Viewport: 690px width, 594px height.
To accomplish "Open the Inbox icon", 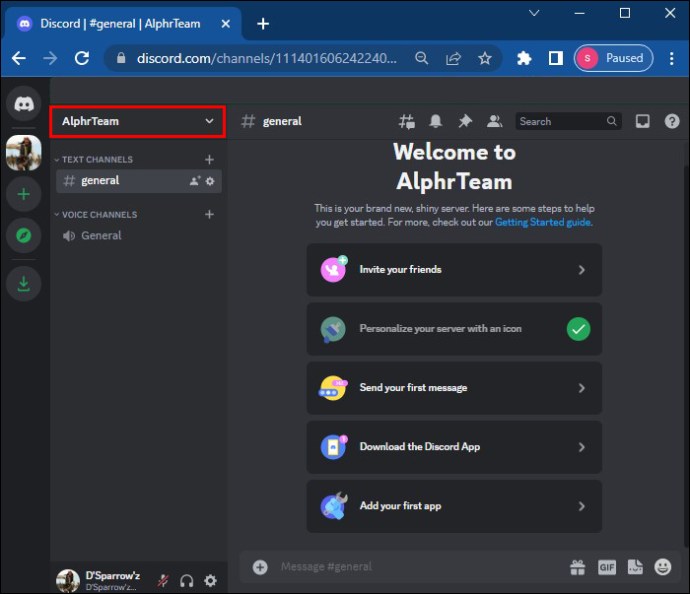I will click(642, 121).
